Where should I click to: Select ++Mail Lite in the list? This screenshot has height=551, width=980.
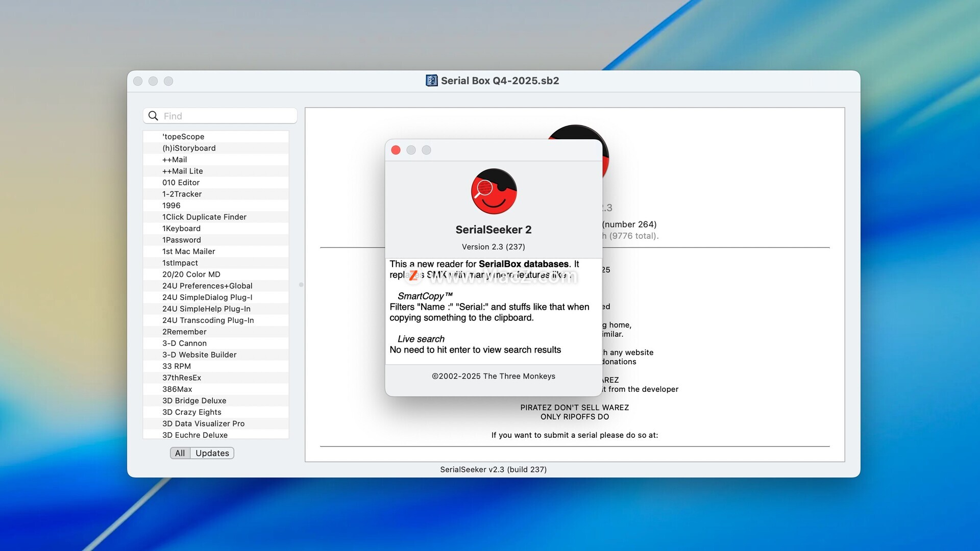(x=182, y=171)
